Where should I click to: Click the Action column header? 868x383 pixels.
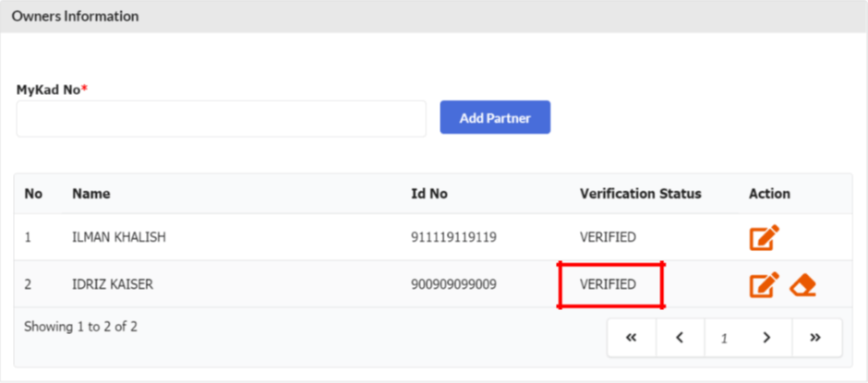click(769, 194)
